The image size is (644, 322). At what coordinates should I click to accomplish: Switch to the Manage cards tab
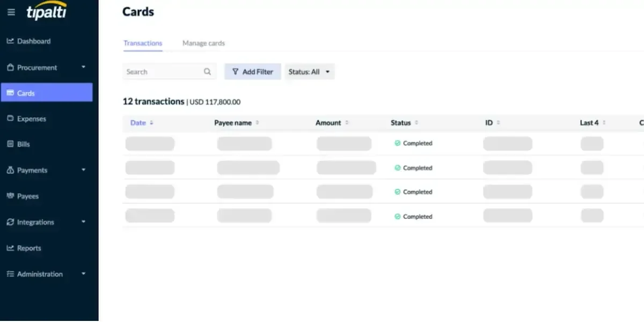203,43
